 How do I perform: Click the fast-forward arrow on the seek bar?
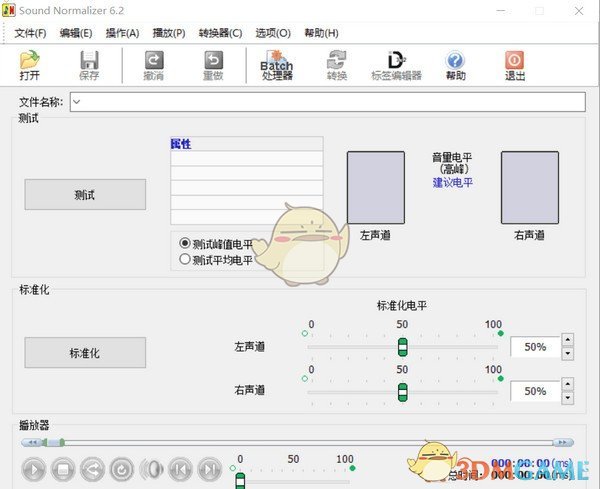click(563, 442)
